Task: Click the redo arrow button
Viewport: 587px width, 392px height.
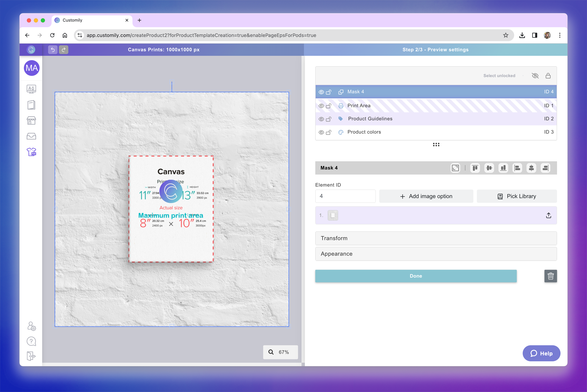Action: point(64,50)
